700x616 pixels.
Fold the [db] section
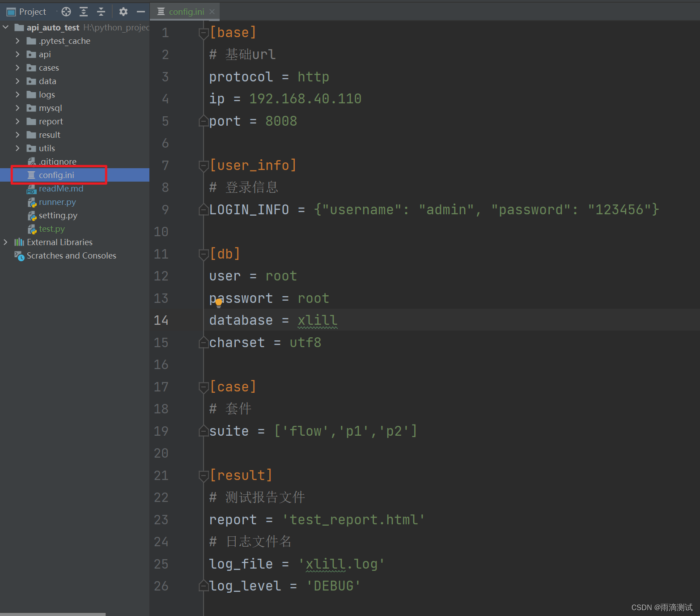click(204, 254)
